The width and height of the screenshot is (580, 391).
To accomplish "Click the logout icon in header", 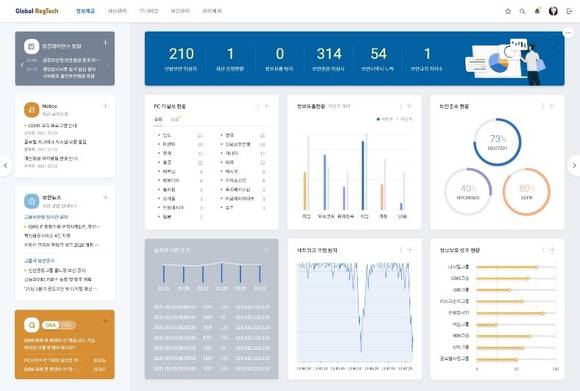I will (x=569, y=11).
